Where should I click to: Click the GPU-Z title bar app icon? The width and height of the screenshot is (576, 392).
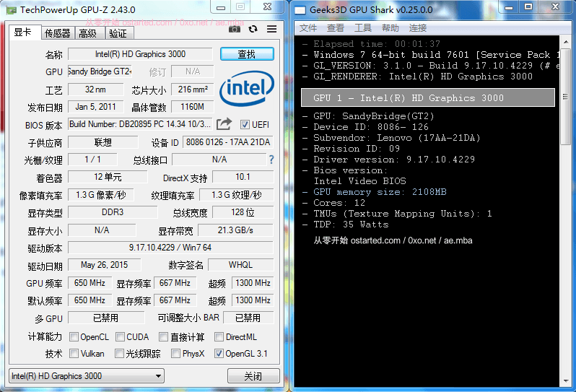tap(12, 10)
